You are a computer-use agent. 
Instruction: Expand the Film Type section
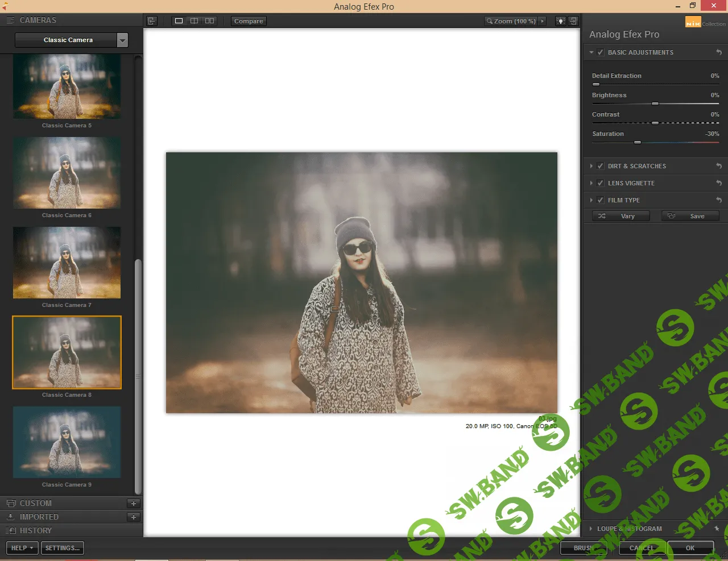coord(592,200)
